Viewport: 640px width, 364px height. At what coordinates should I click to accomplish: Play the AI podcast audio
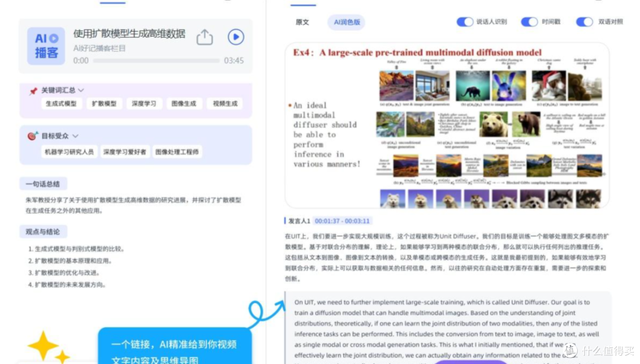236,37
